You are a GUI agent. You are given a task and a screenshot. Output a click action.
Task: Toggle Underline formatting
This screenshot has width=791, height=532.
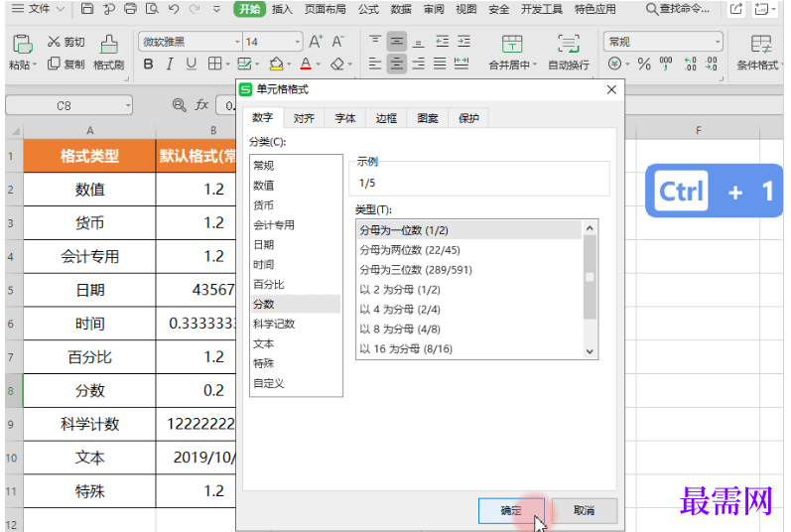click(x=192, y=65)
